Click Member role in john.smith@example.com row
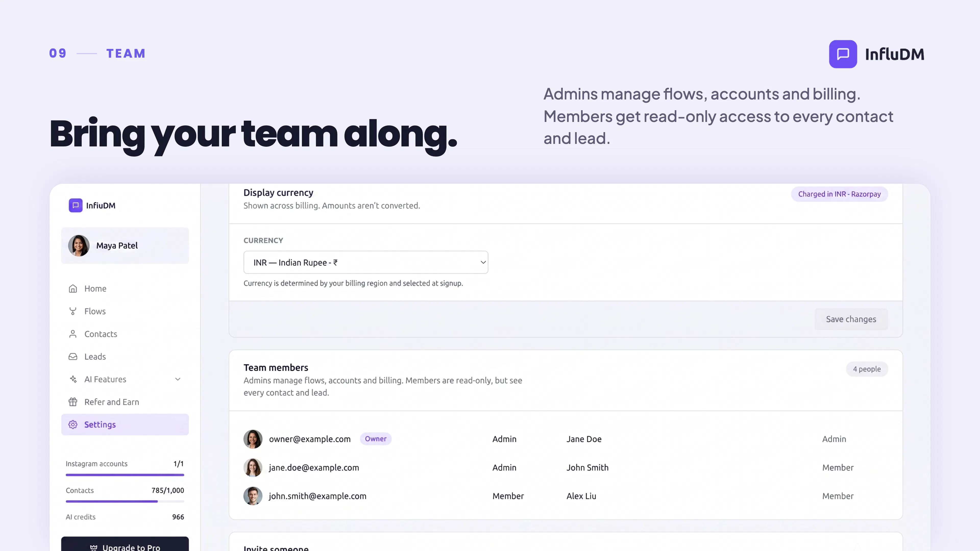The image size is (980, 551). click(x=508, y=496)
